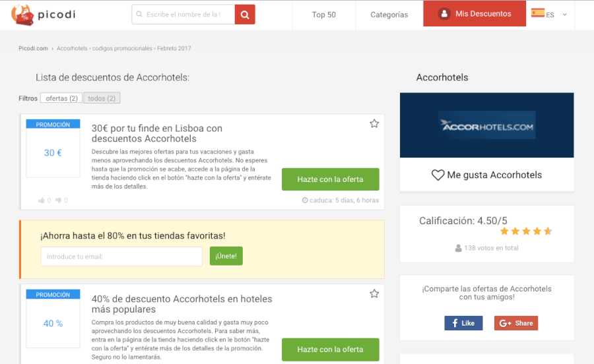Click the Spanish flag icon
594x364 pixels.
[537, 13]
